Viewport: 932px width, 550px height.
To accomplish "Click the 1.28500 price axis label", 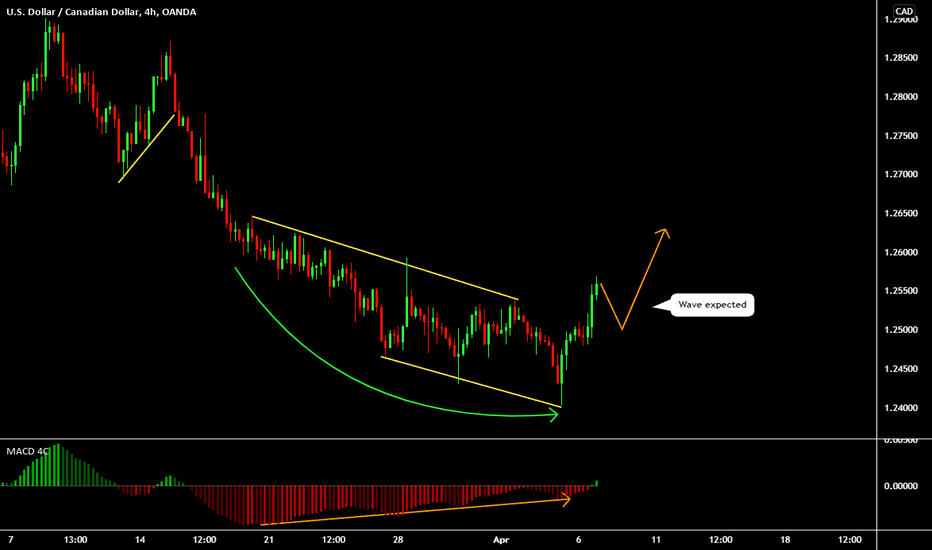I will [x=901, y=58].
